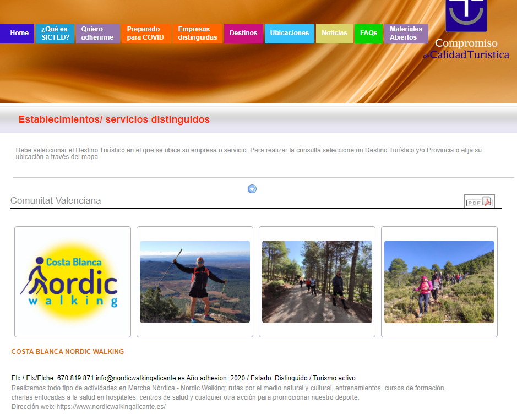Viewport: 517px width, 420px height.
Task: Open the Preparado para COVID section
Action: point(146,33)
